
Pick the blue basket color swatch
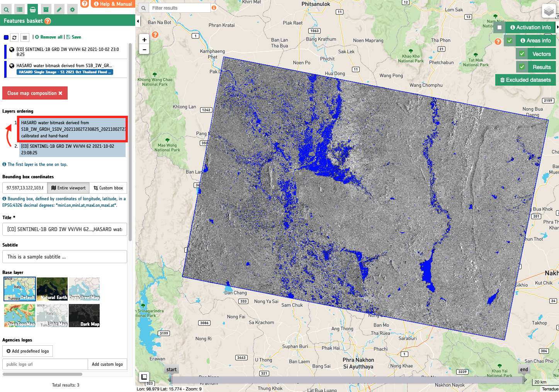click(x=6, y=37)
